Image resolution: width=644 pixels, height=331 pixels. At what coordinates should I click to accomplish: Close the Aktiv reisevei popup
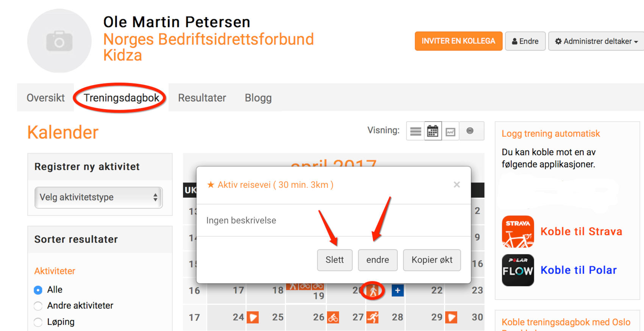[x=457, y=184]
